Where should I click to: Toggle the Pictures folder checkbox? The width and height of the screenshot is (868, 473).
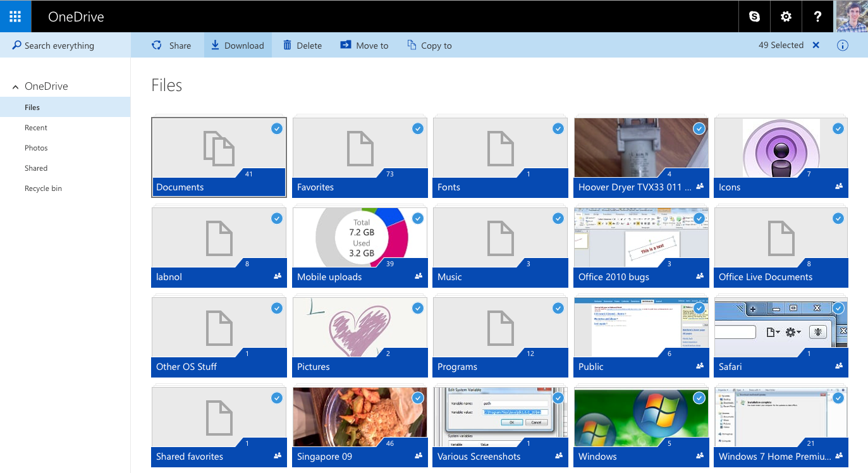(x=417, y=308)
